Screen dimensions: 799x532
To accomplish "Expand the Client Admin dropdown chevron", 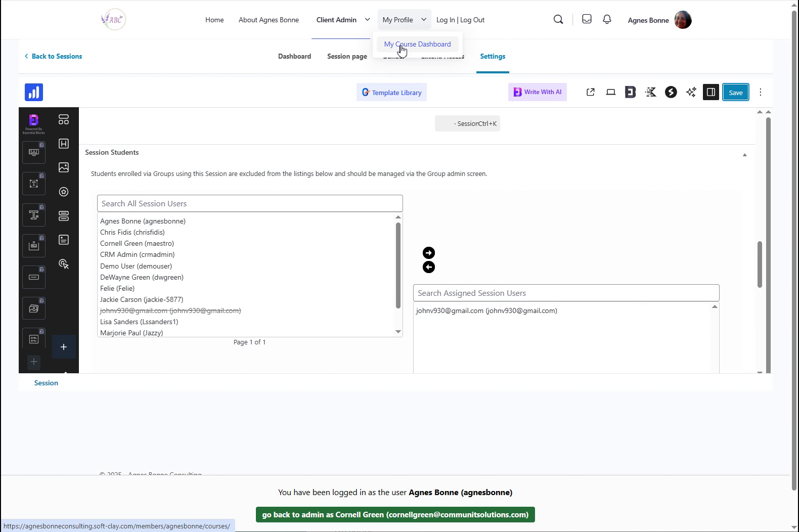I will click(367, 20).
